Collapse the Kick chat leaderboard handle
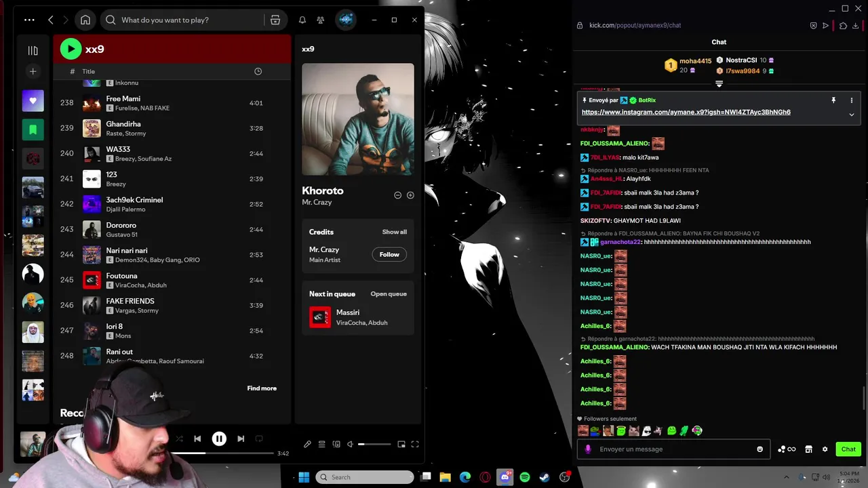Image resolution: width=868 pixels, height=488 pixels. (x=719, y=84)
